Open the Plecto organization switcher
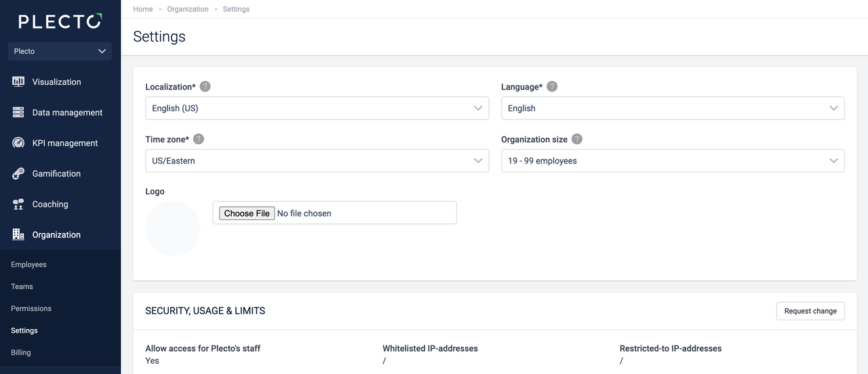 (60, 52)
